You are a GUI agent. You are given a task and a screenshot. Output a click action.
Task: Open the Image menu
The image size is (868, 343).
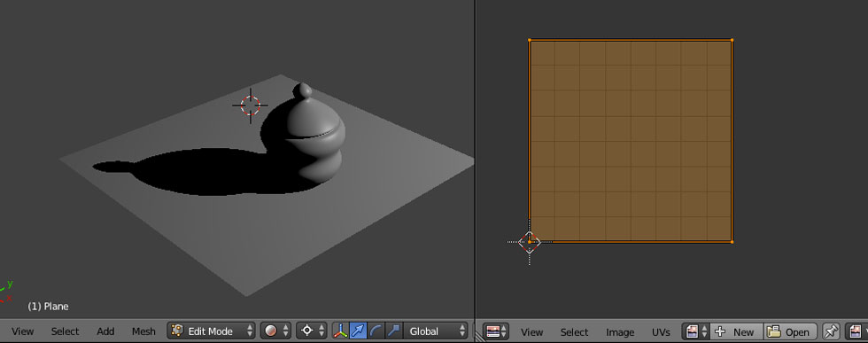pyautogui.click(x=620, y=332)
